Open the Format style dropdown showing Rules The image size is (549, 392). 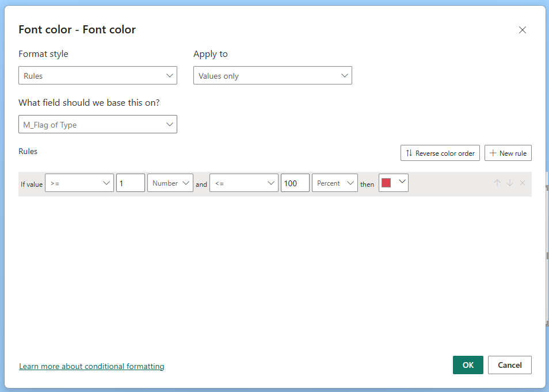coord(98,75)
